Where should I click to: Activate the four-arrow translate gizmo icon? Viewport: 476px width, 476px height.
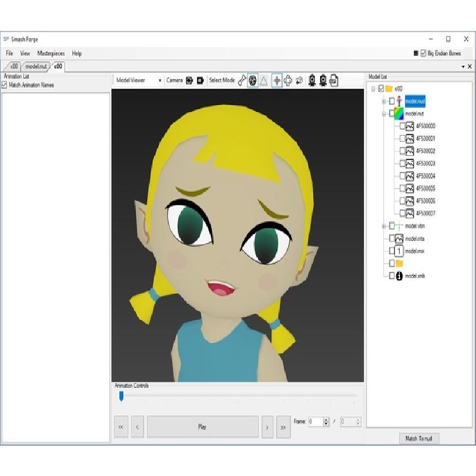277,81
